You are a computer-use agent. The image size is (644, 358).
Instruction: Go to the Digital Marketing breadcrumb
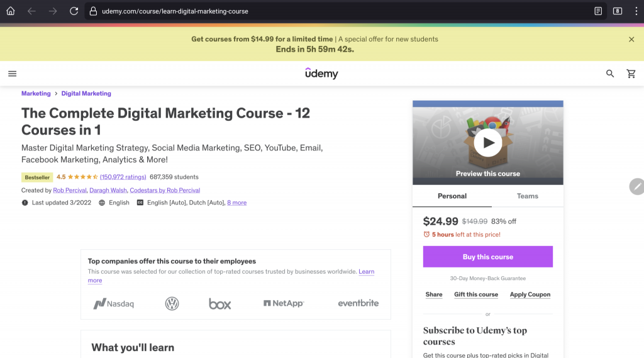(x=86, y=93)
